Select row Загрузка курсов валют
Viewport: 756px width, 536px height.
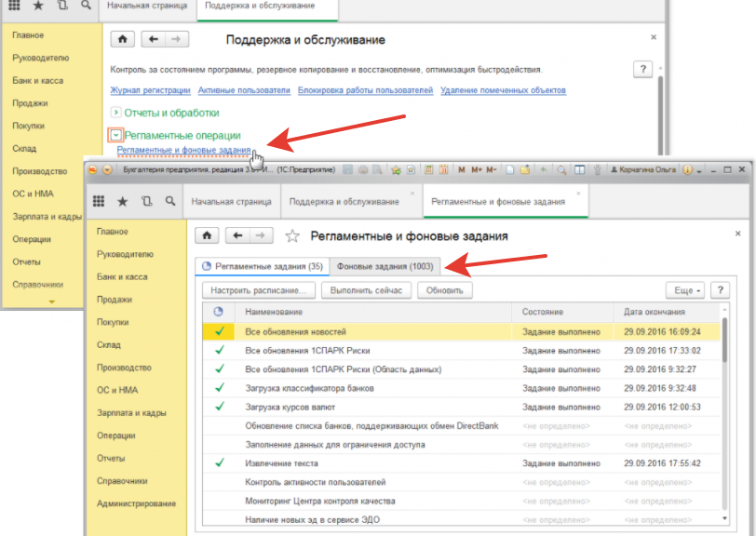462,407
